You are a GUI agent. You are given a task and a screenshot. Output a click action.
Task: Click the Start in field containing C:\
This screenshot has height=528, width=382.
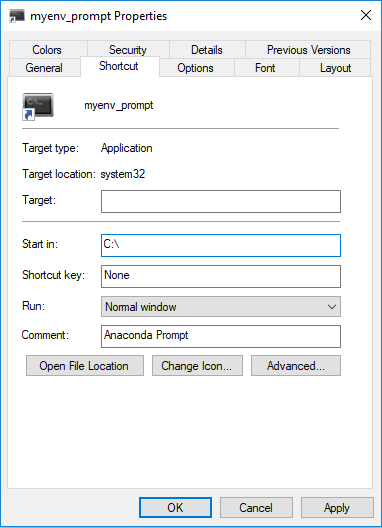[x=221, y=245]
